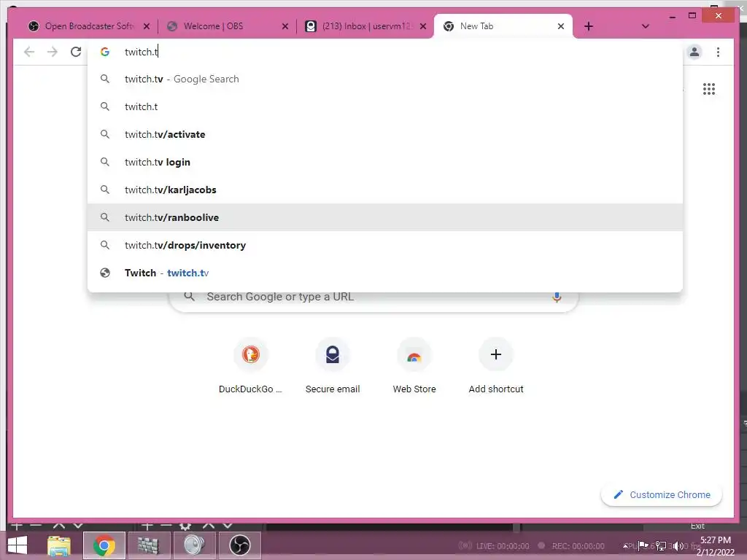Open the Secure email shortcut
Viewport: 747px width, 560px height.
pyautogui.click(x=333, y=366)
